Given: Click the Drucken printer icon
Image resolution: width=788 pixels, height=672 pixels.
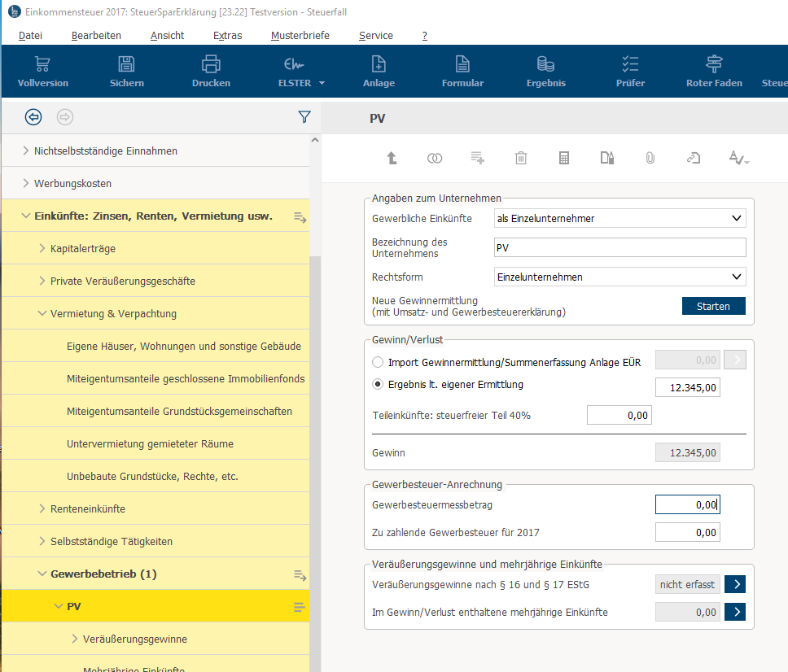Looking at the screenshot, I should (x=211, y=64).
